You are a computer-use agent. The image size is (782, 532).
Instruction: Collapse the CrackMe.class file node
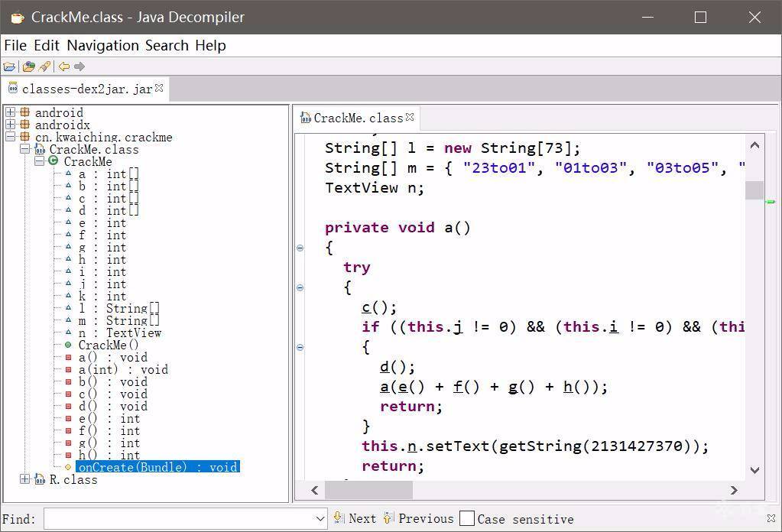tap(24, 148)
